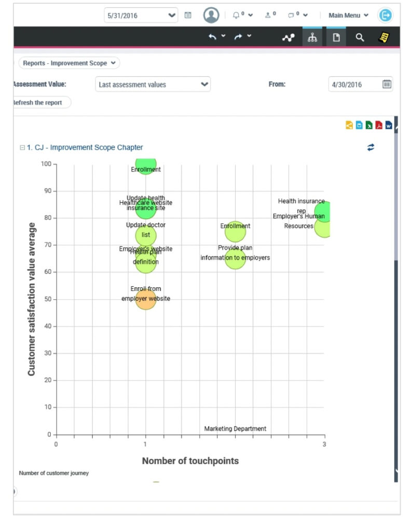
Task: Export the report to Word
Action: [388, 125]
